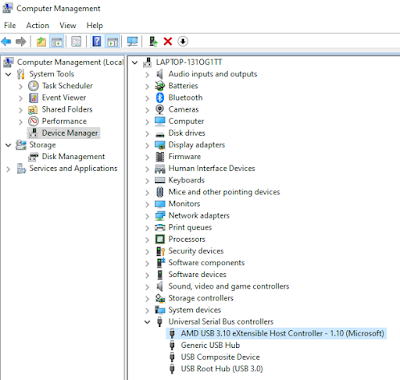This screenshot has width=400, height=380.
Task: Select AMD USB 3.10 eXtensible Host Controller
Action: [x=282, y=333]
